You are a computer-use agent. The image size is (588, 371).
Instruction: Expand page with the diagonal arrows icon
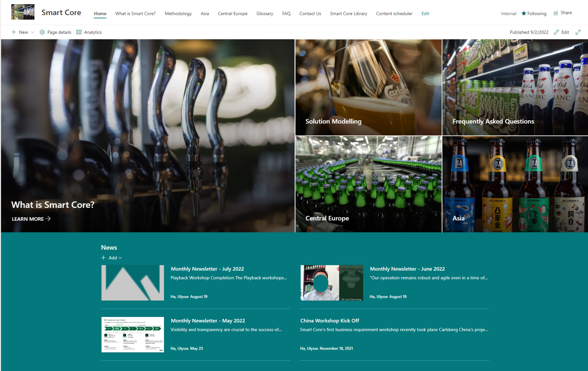click(578, 32)
